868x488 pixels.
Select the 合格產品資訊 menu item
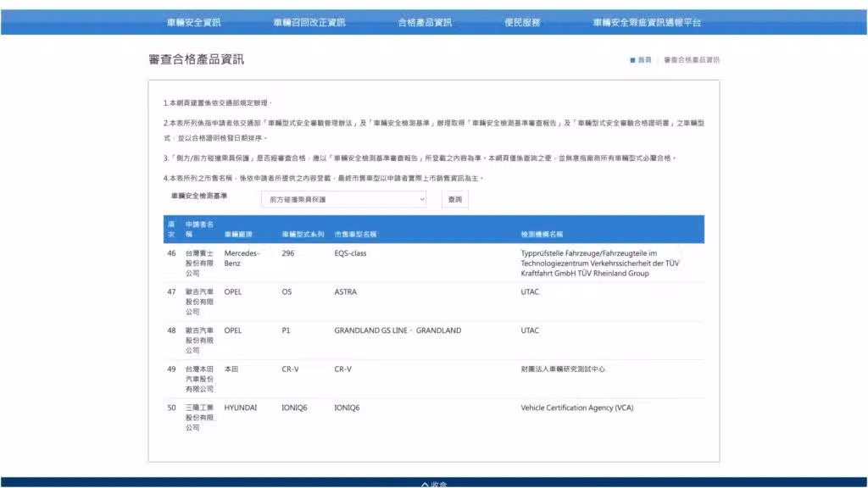pyautogui.click(x=425, y=22)
